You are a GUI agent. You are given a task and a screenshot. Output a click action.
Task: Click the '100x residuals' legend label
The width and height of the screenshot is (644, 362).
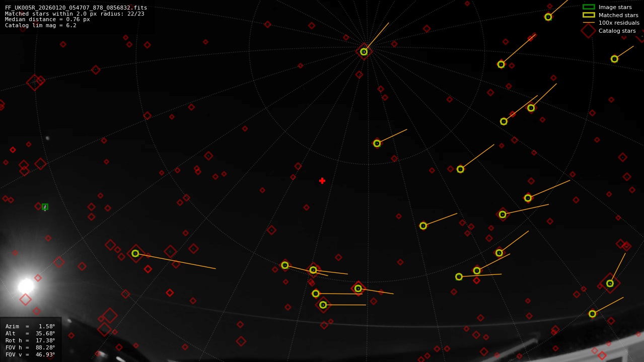619,23
